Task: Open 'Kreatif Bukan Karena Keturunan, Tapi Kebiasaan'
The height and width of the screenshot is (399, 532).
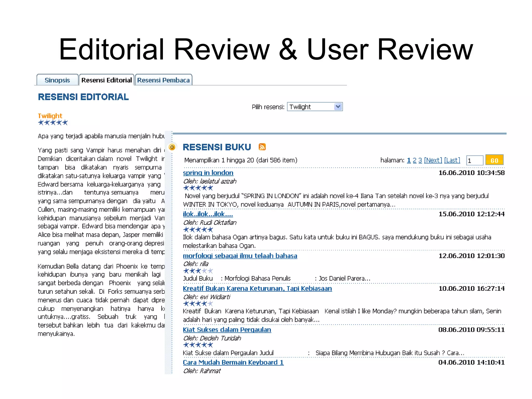Action: 257,289
